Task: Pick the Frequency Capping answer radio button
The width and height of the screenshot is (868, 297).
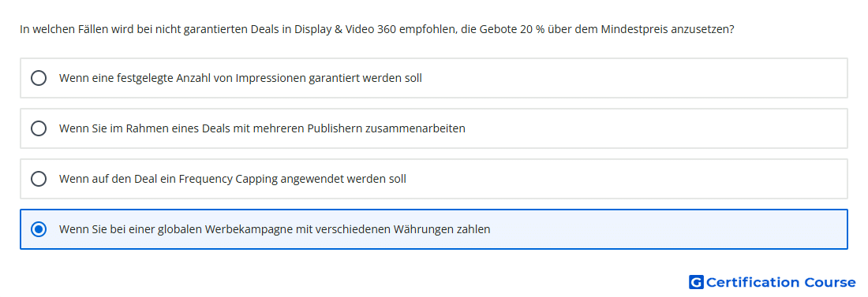Action: tap(39, 179)
